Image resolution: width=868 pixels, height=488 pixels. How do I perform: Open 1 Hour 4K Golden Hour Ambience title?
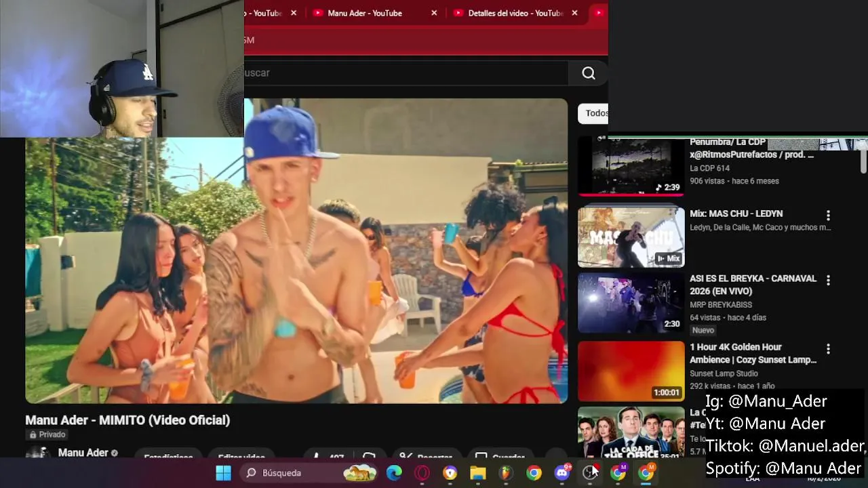click(753, 353)
